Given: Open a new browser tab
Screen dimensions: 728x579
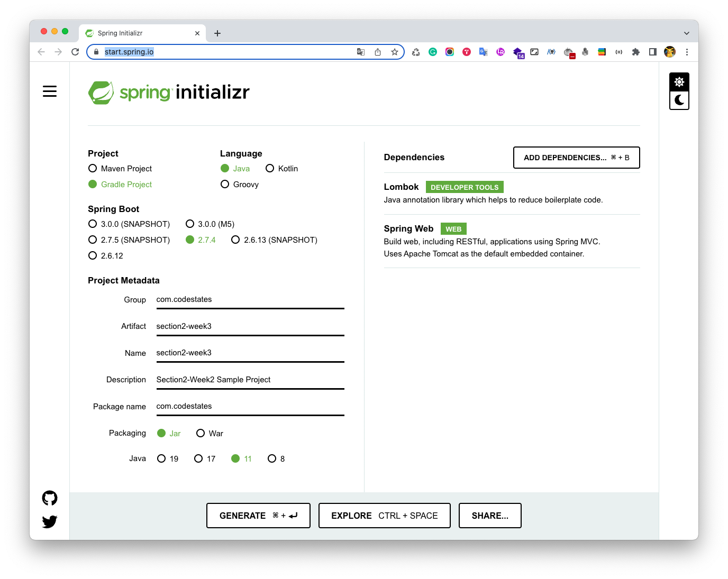Looking at the screenshot, I should click(x=217, y=33).
